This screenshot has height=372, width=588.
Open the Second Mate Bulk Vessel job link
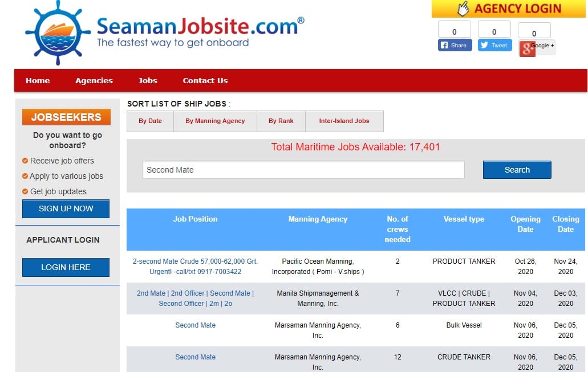(196, 325)
